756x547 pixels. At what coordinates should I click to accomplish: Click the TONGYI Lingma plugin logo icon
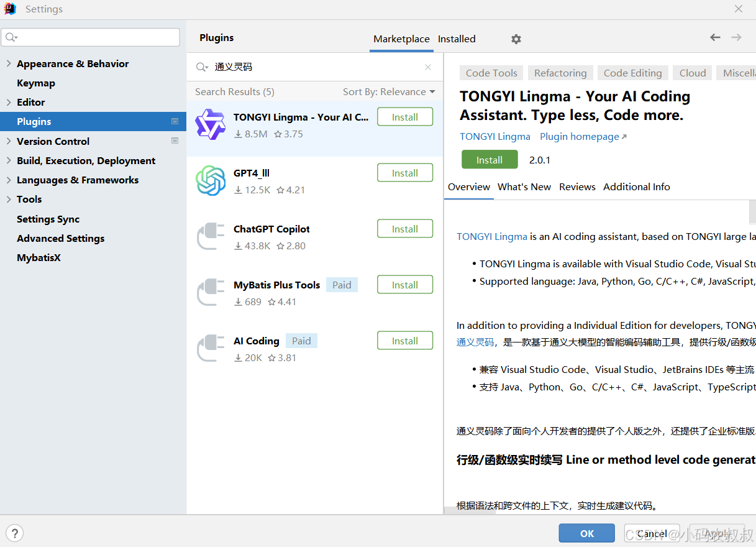point(210,124)
